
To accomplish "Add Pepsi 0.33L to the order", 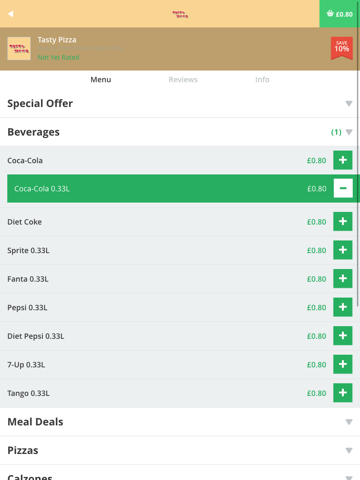I will pyautogui.click(x=343, y=307).
